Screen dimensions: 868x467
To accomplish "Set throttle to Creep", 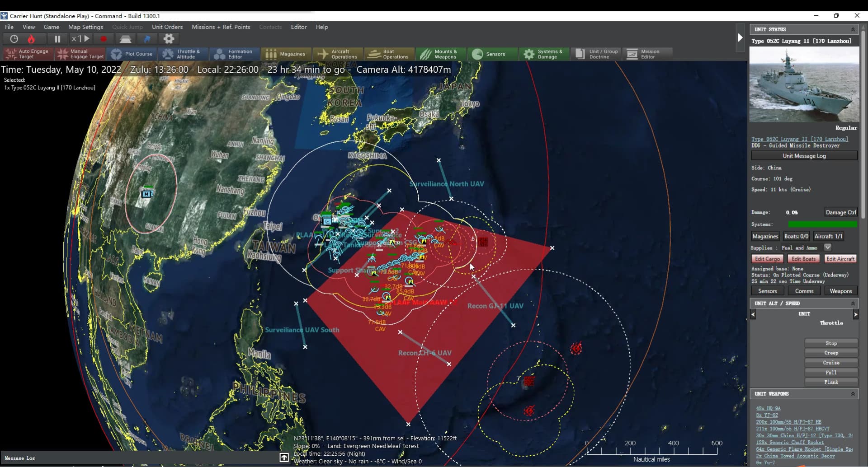I will click(831, 353).
